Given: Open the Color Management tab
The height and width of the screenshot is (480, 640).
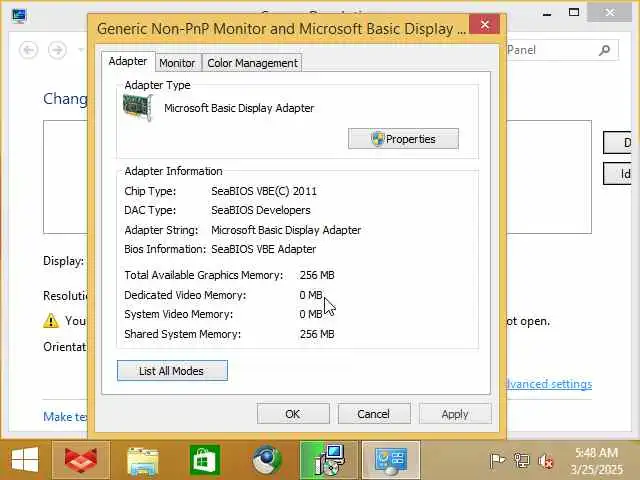Looking at the screenshot, I should [252, 63].
